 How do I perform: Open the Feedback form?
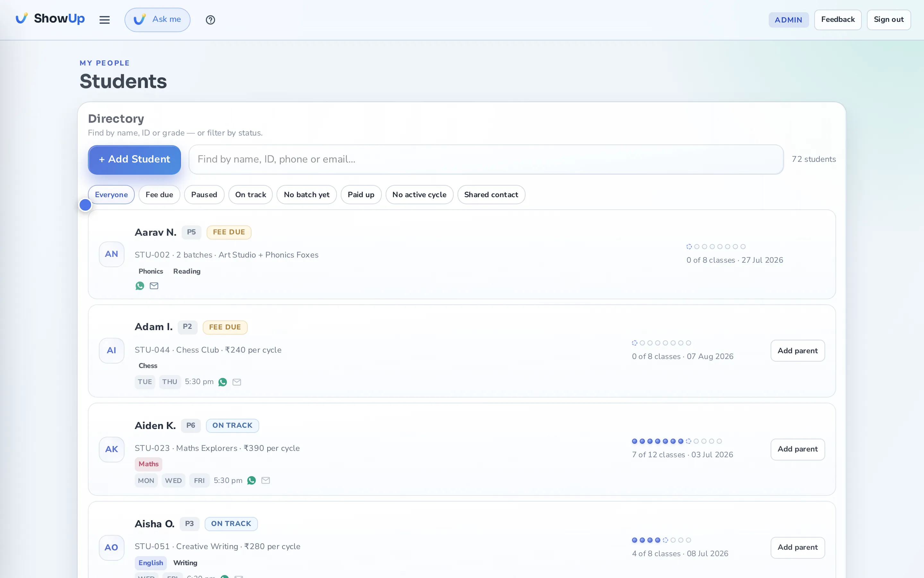838,20
